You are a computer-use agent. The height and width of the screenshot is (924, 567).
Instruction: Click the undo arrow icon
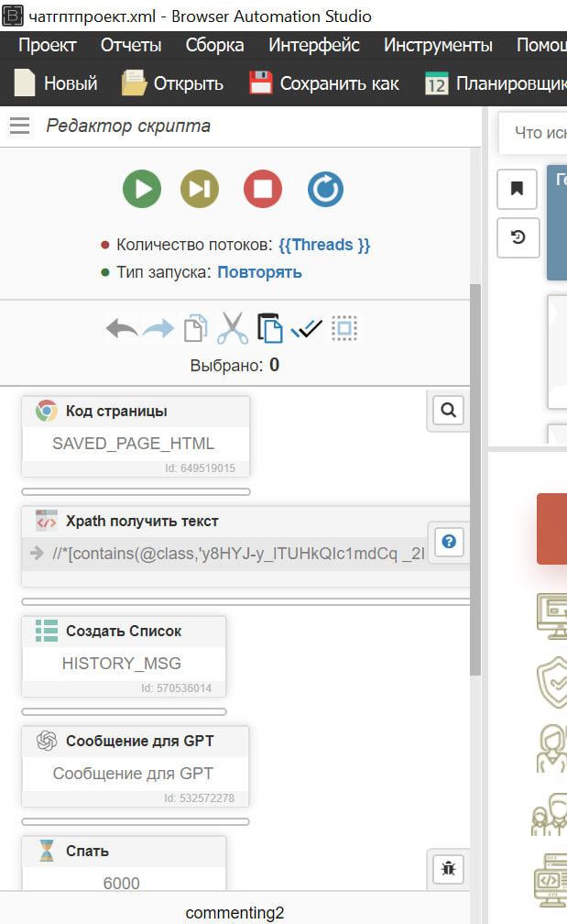click(x=121, y=328)
